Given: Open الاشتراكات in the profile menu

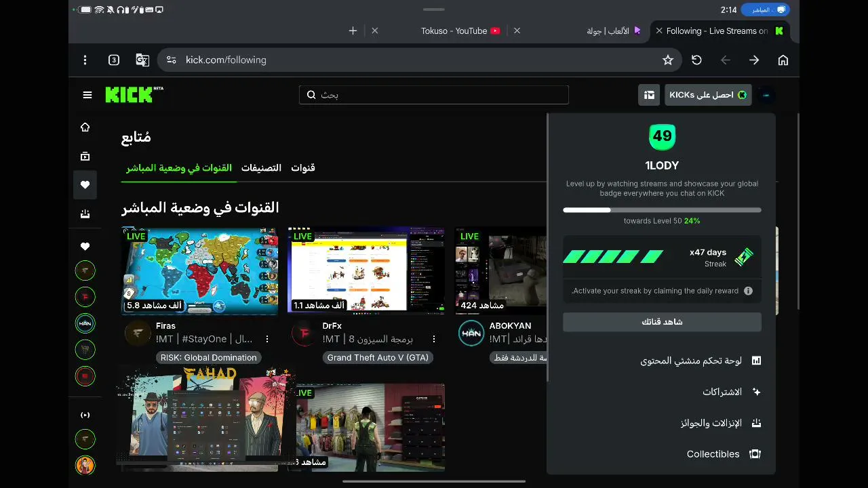Looking at the screenshot, I should pyautogui.click(x=732, y=392).
